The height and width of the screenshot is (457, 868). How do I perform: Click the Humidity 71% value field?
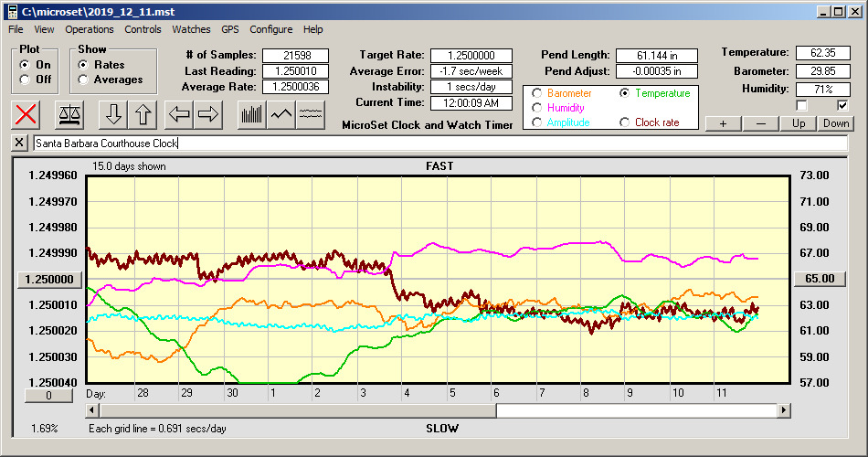pos(822,89)
